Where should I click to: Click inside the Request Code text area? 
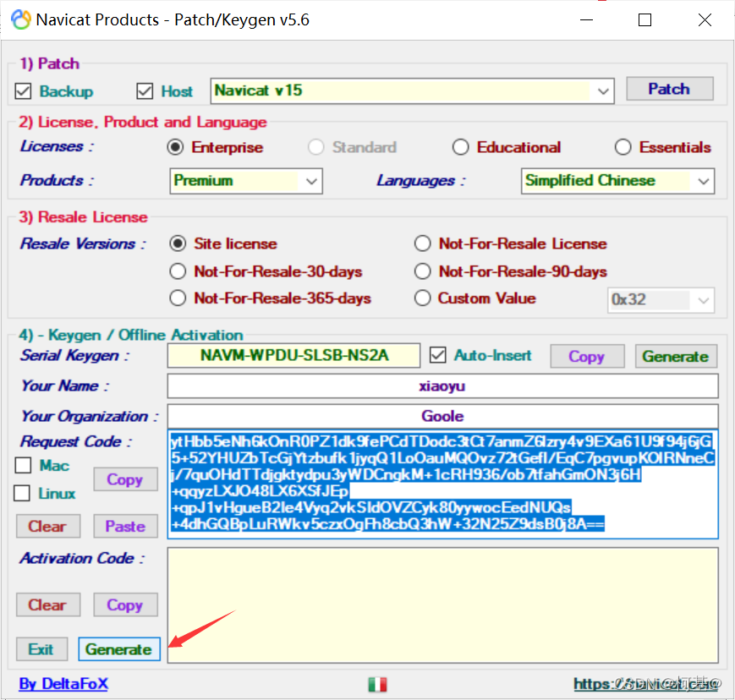[442, 484]
